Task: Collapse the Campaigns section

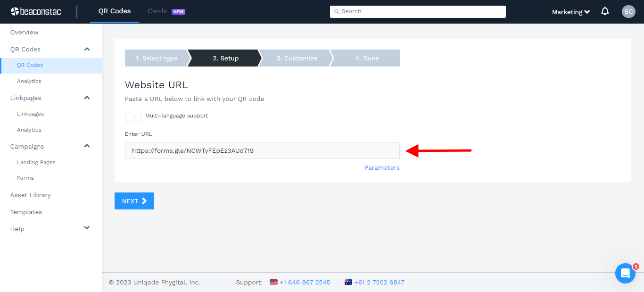Action: [x=87, y=146]
